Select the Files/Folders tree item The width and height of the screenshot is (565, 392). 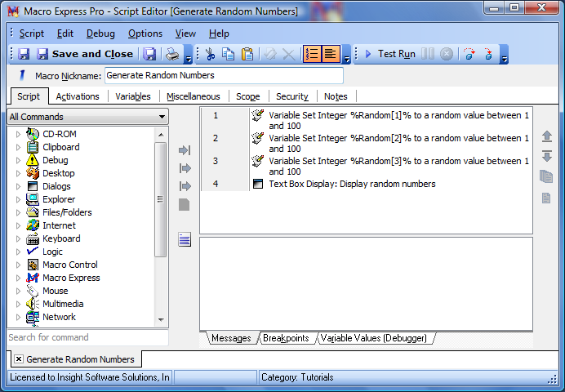[x=67, y=212]
